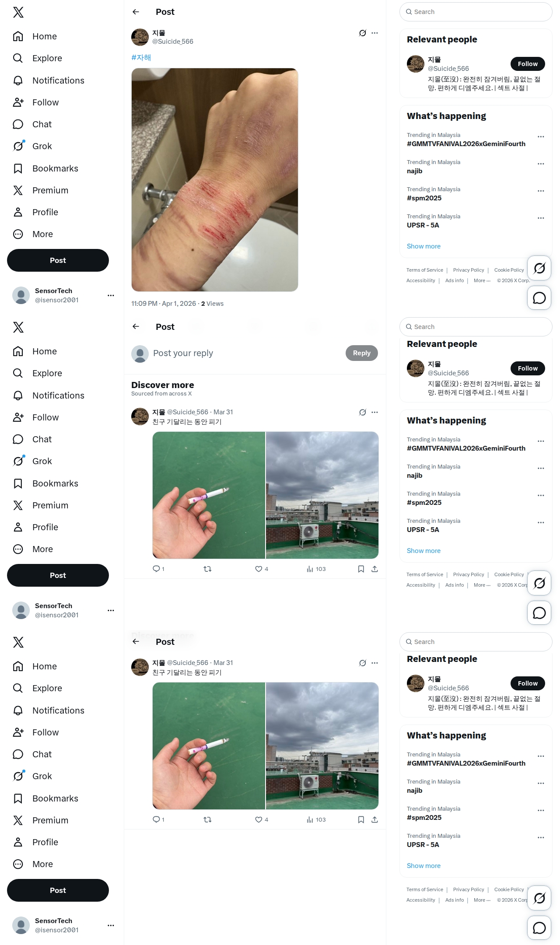
Task: Click the X logo at the very top
Action: [18, 12]
